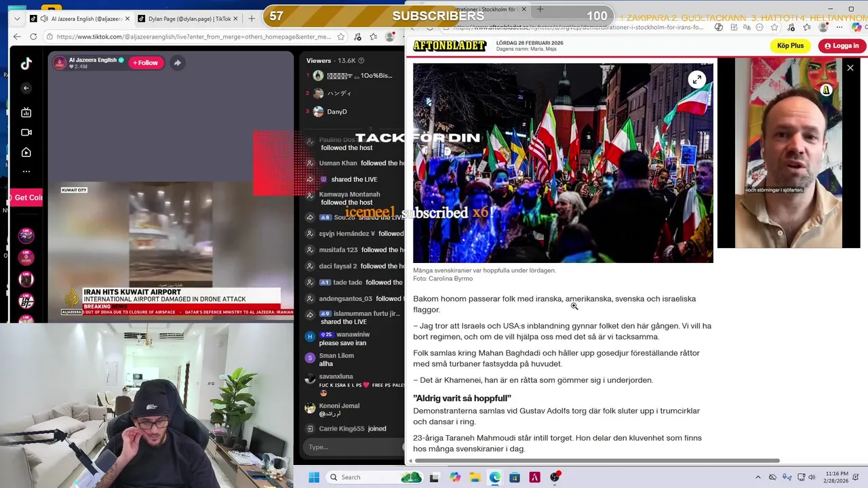Open TikTok LIVE TV sidebar icon

26,113
